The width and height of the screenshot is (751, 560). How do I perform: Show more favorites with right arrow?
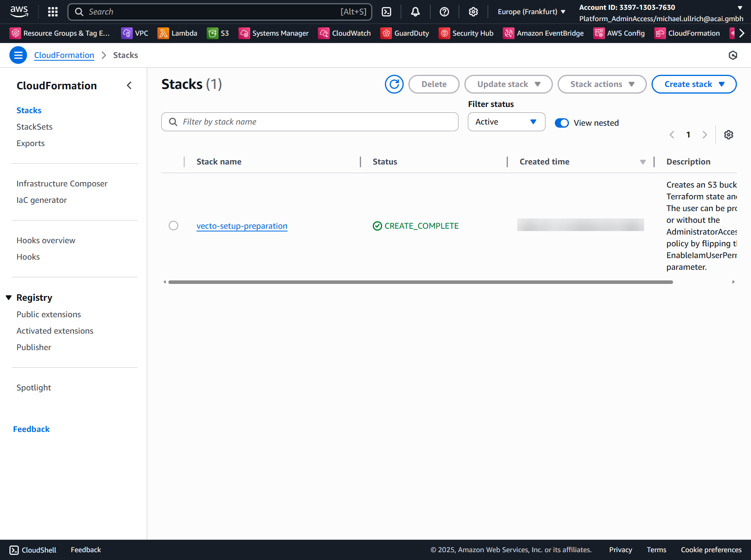coord(742,33)
